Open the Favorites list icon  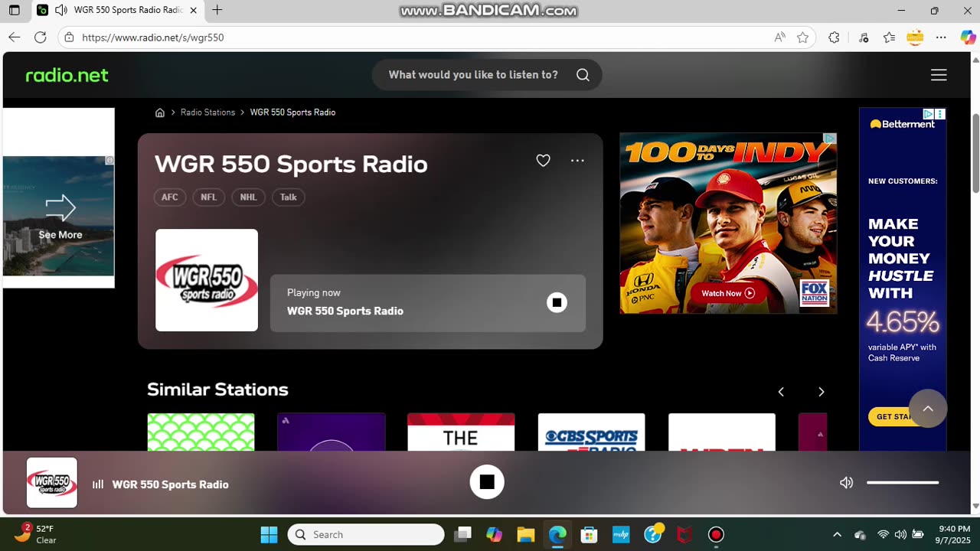tap(889, 37)
